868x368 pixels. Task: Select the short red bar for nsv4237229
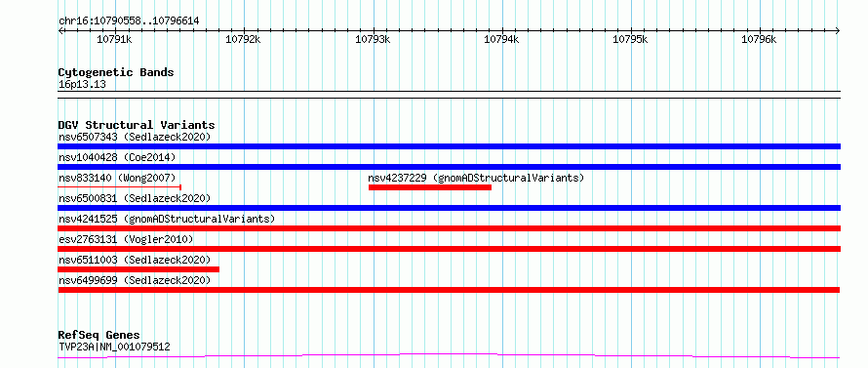tap(430, 187)
